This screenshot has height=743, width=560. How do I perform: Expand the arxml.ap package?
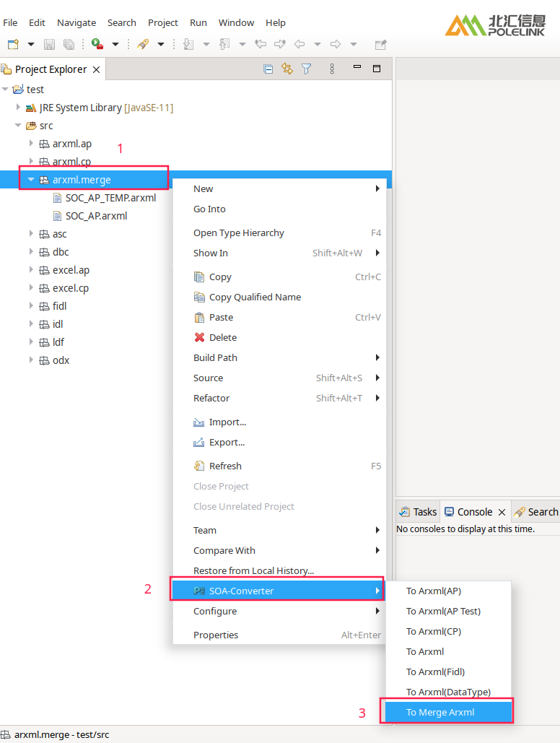(x=31, y=143)
